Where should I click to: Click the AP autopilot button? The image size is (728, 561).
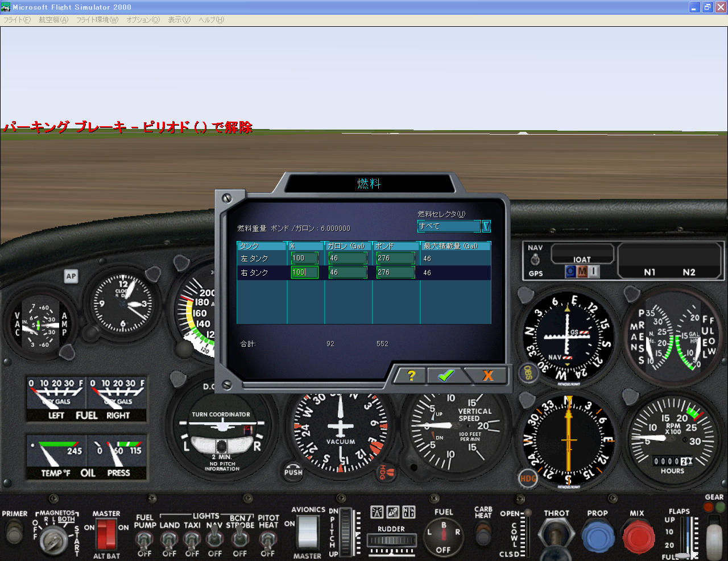(71, 276)
